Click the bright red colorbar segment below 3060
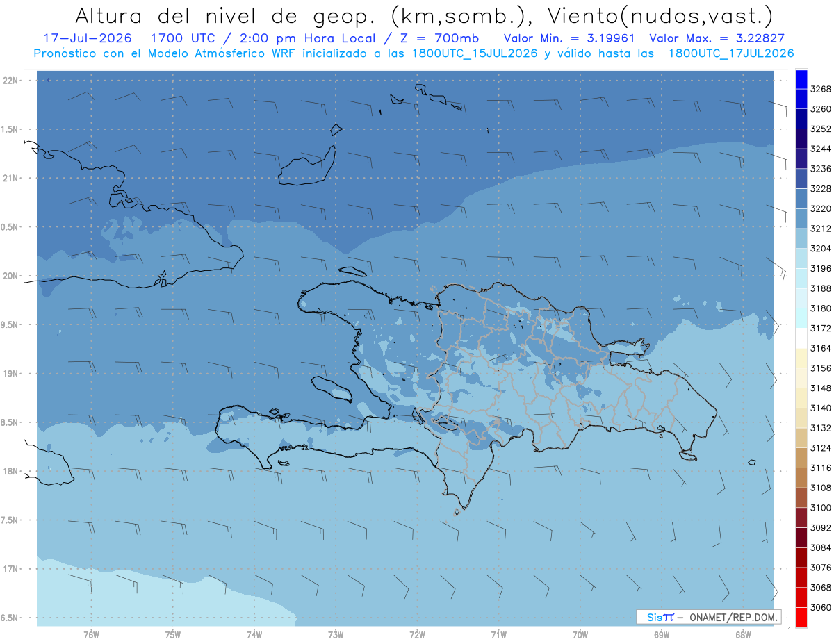This screenshot has height=644, width=834. pos(801,617)
